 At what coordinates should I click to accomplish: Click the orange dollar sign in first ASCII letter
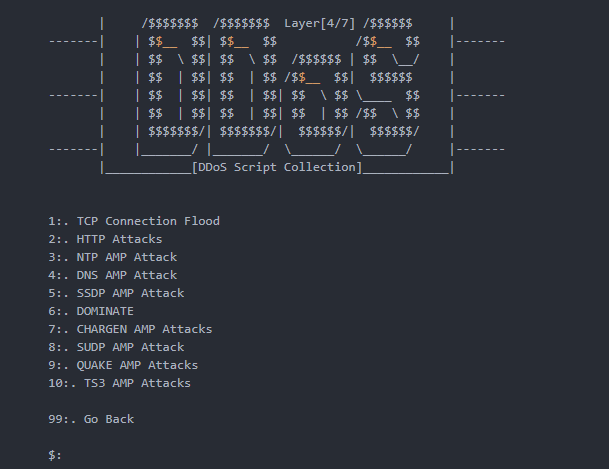point(159,41)
